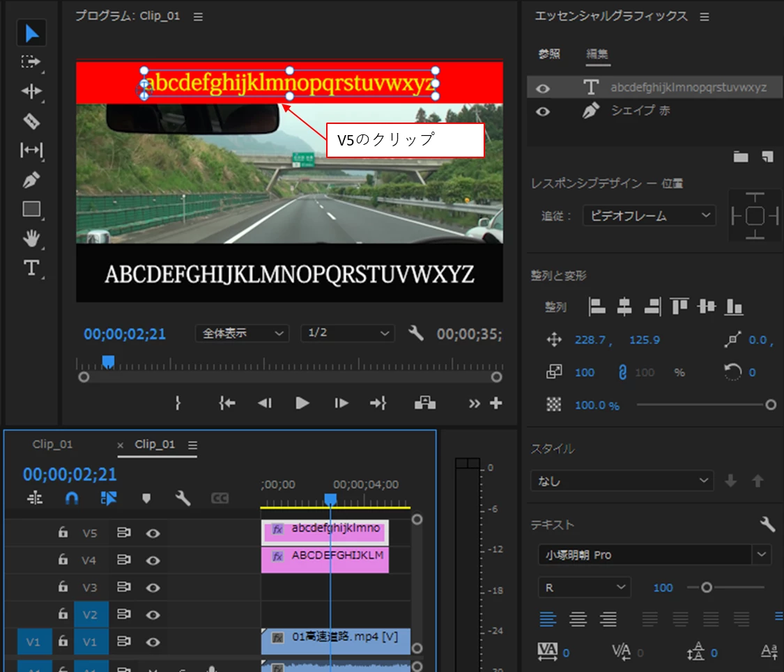
Task: Toggle captions track CC button
Action: 220,498
